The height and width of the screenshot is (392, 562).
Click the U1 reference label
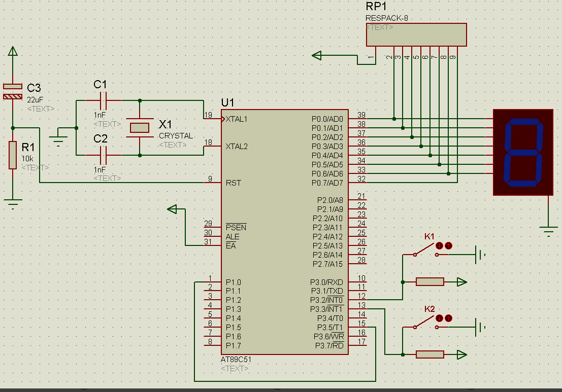[227, 103]
